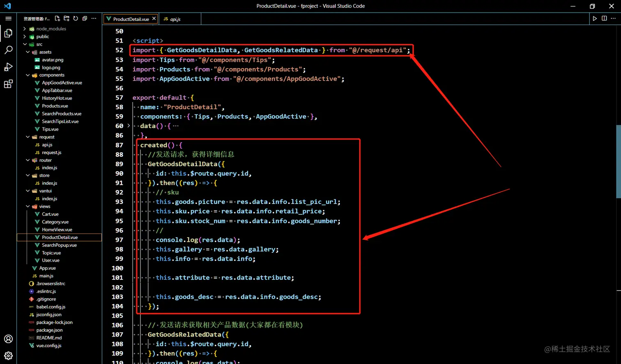
Task: Click the VS Code logo in the title bar
Action: point(7,6)
